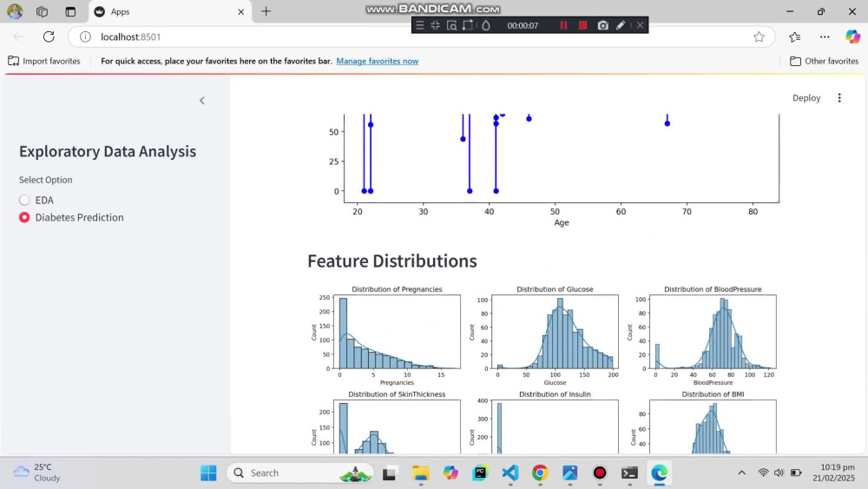Select the Bandicam pencil drawing tool
The height and width of the screenshot is (489, 868).
point(621,25)
